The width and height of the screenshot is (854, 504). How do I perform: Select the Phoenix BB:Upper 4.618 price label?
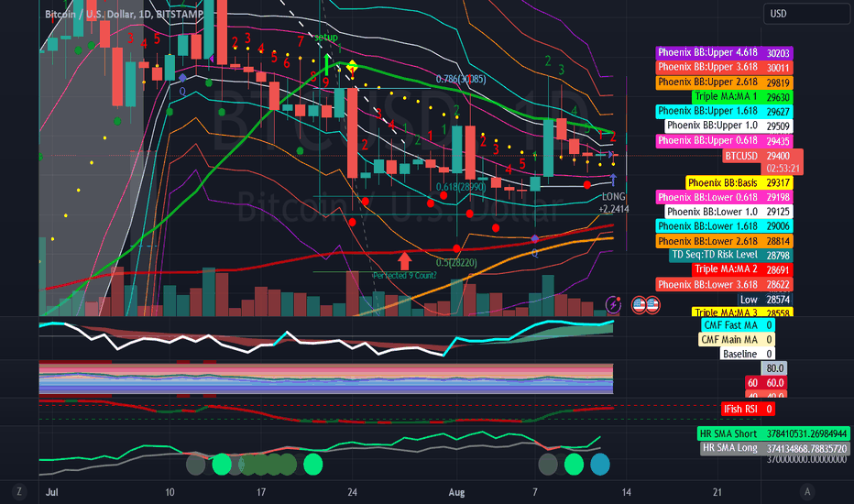click(x=724, y=53)
